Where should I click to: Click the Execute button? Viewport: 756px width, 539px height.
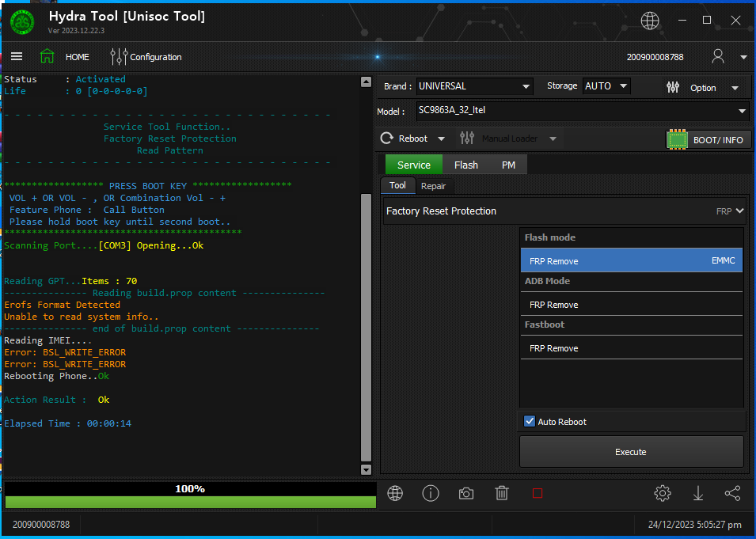[631, 452]
